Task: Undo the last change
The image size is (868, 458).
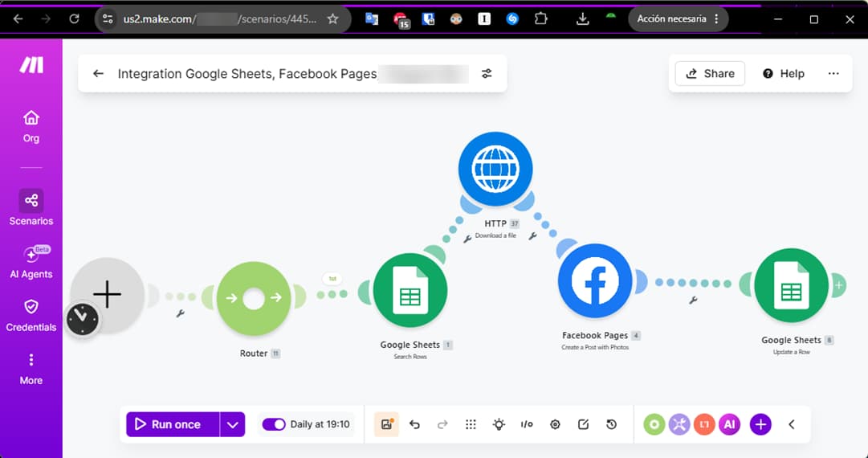Action: (x=414, y=424)
